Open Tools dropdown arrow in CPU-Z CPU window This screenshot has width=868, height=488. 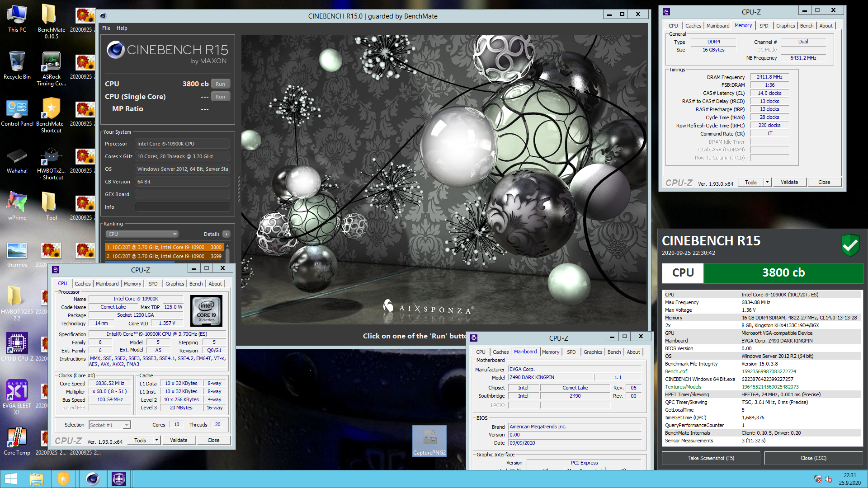coord(156,440)
